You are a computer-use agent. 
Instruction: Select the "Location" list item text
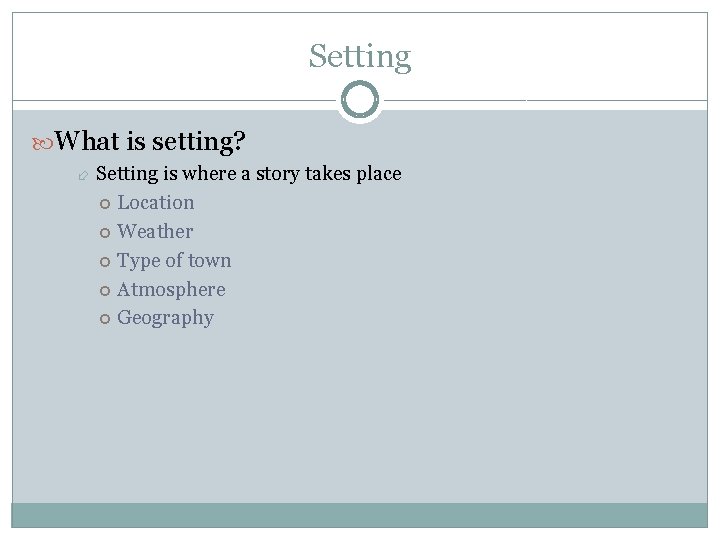pyautogui.click(x=156, y=202)
